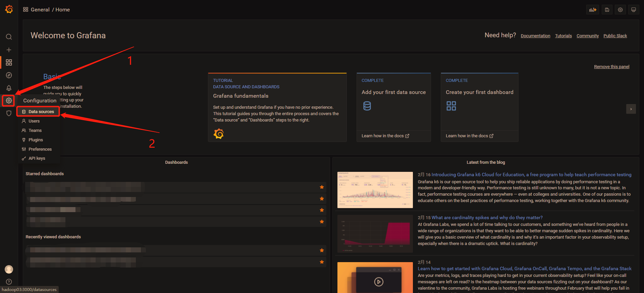Viewport: 644px width, 293px height.
Task: Open the Alerting bell icon
Action: pyautogui.click(x=9, y=88)
